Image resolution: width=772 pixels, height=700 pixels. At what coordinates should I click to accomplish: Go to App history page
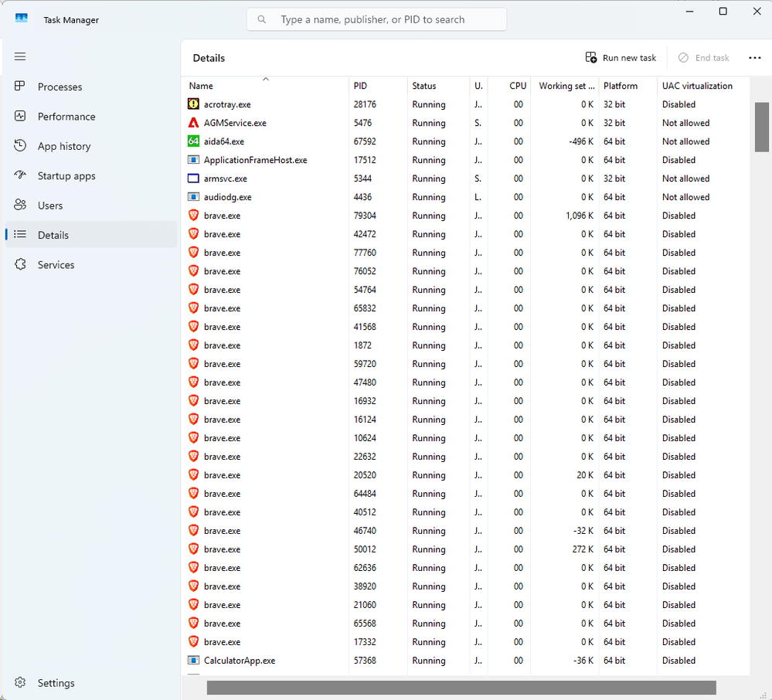point(91,146)
